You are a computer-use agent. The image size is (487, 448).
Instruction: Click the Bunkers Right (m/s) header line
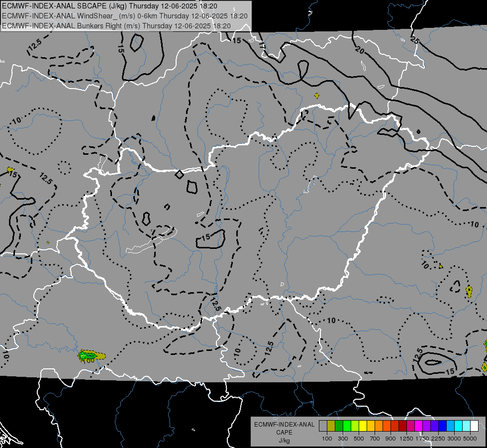(x=116, y=26)
